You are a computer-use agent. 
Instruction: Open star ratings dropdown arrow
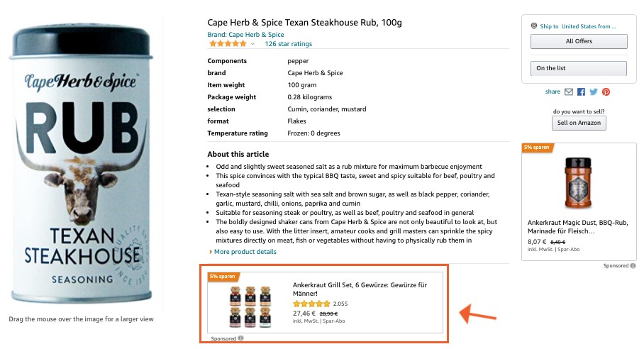pyautogui.click(x=252, y=44)
